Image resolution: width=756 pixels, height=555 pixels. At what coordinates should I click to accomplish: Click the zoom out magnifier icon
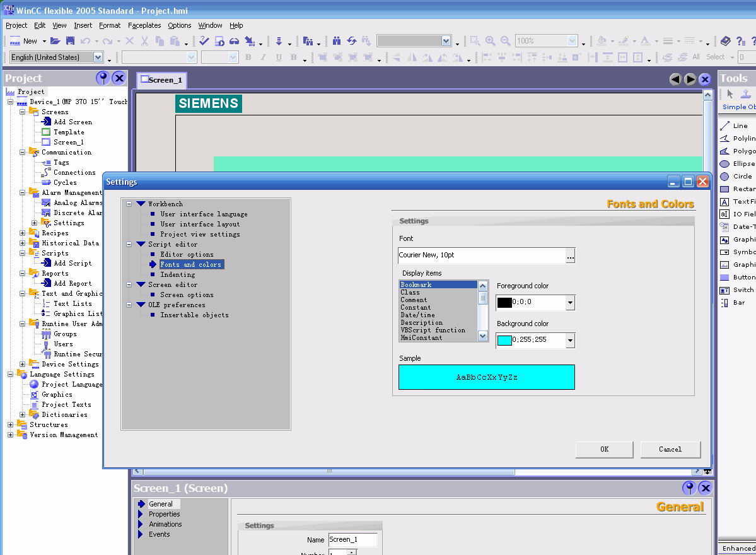coord(505,41)
